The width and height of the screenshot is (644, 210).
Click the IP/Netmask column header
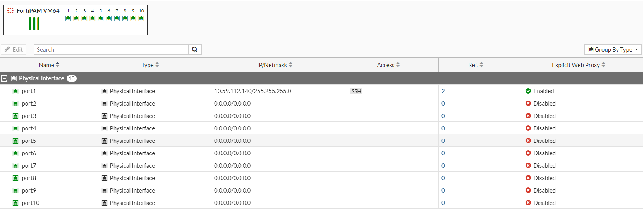point(275,65)
